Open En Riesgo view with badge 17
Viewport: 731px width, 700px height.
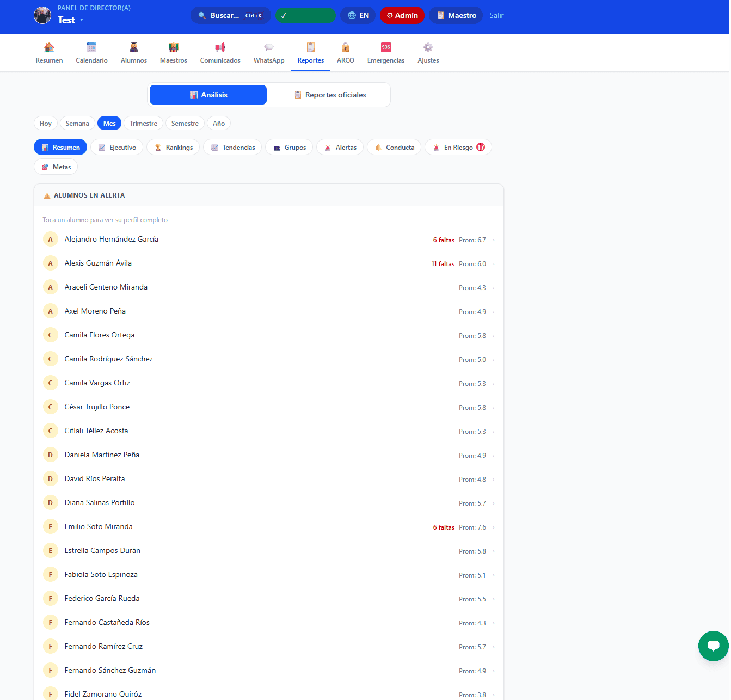[x=458, y=148]
